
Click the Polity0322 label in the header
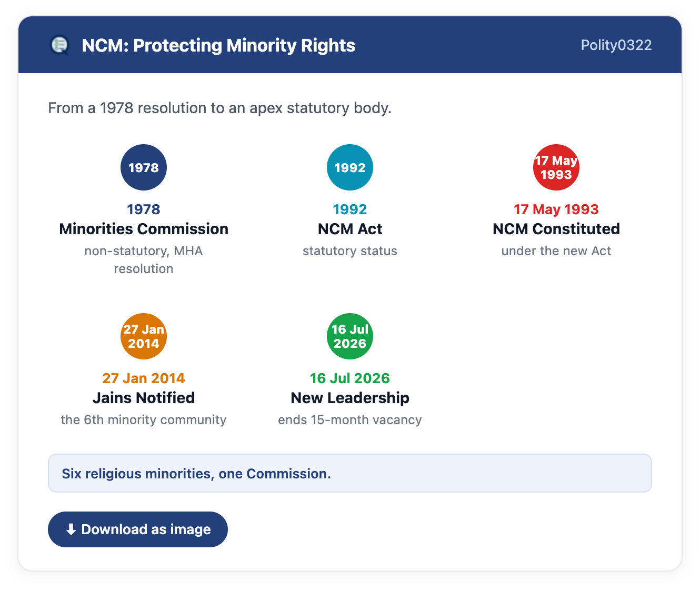coord(616,45)
